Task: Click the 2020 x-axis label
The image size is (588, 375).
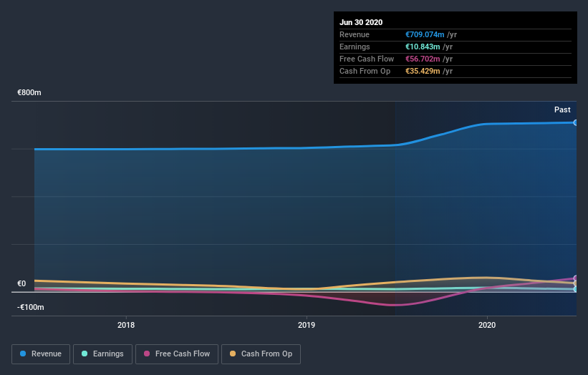Action: pos(487,325)
